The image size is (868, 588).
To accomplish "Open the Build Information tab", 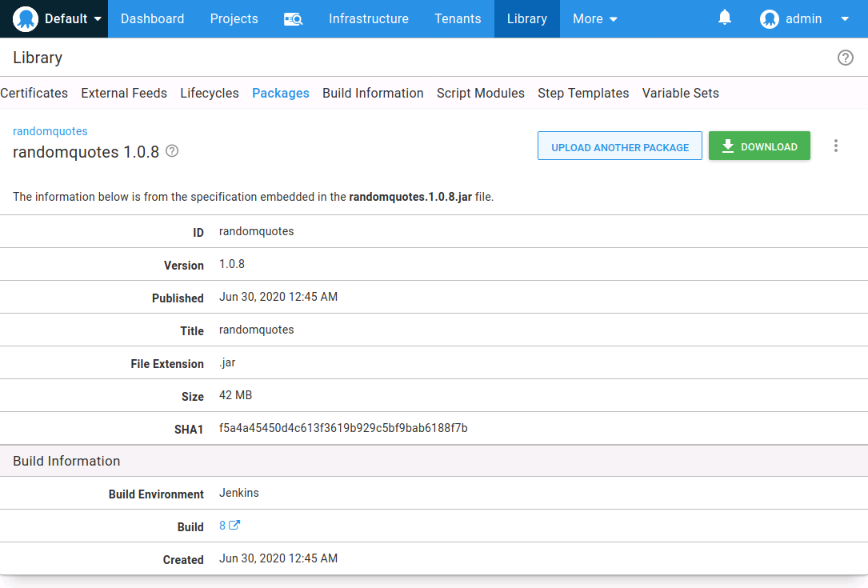I will pyautogui.click(x=373, y=93).
